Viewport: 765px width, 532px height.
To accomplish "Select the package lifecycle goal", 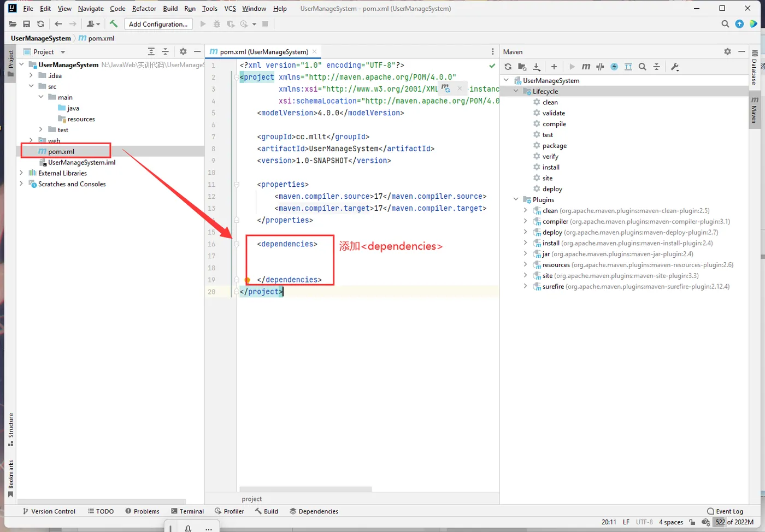I will (555, 146).
